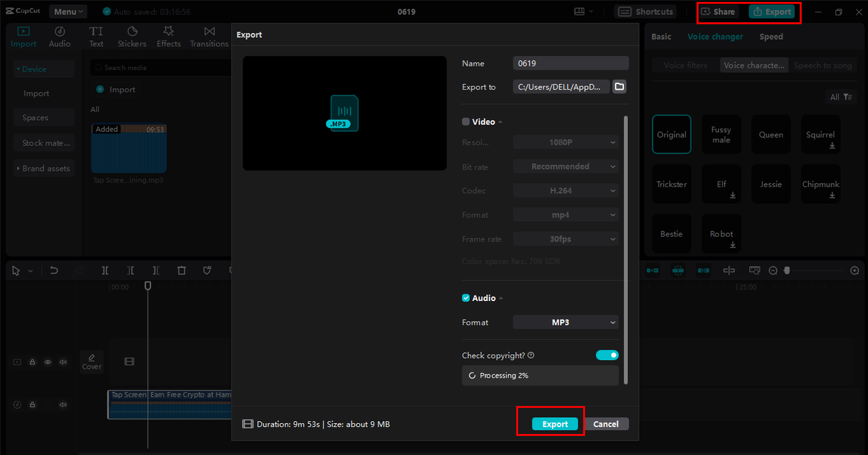The width and height of the screenshot is (868, 455).
Task: Open the Transitions tab icon
Action: pos(210,31)
